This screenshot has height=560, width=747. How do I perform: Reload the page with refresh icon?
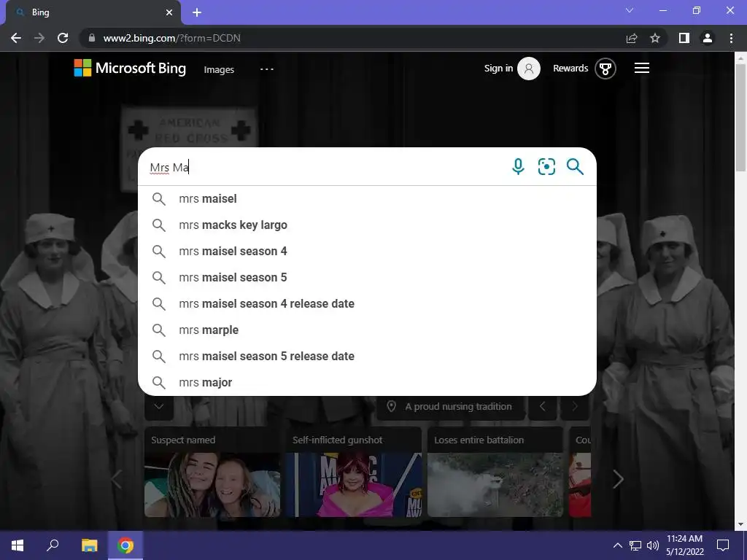(63, 38)
